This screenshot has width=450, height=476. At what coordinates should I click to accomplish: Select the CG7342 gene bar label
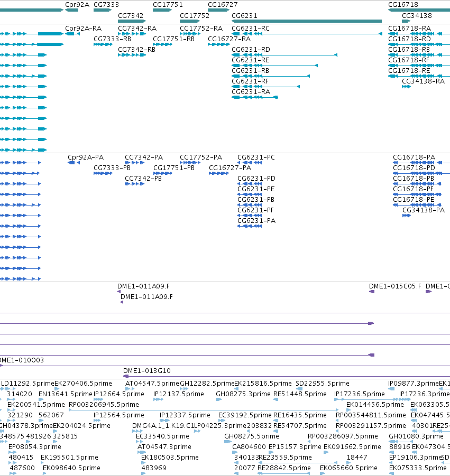pos(131,15)
